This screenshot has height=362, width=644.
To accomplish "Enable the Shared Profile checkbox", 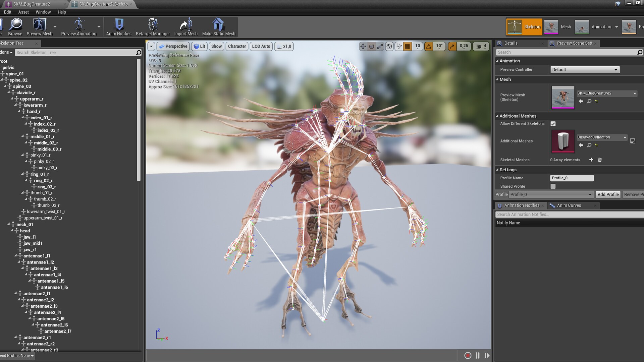I will click(x=553, y=186).
